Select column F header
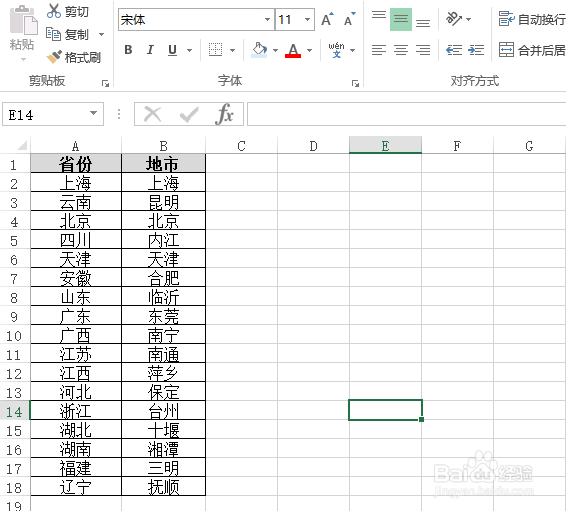The image size is (566, 511). (x=457, y=145)
